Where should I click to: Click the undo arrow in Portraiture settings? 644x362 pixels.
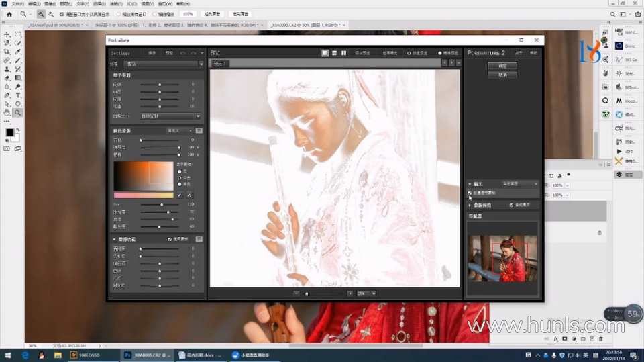[183, 53]
